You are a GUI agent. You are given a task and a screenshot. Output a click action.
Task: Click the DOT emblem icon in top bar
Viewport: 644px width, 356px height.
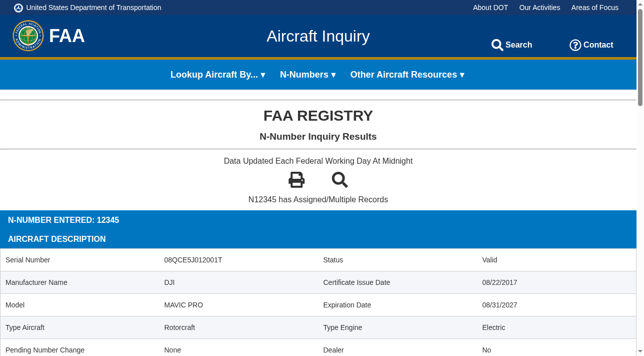click(x=18, y=8)
